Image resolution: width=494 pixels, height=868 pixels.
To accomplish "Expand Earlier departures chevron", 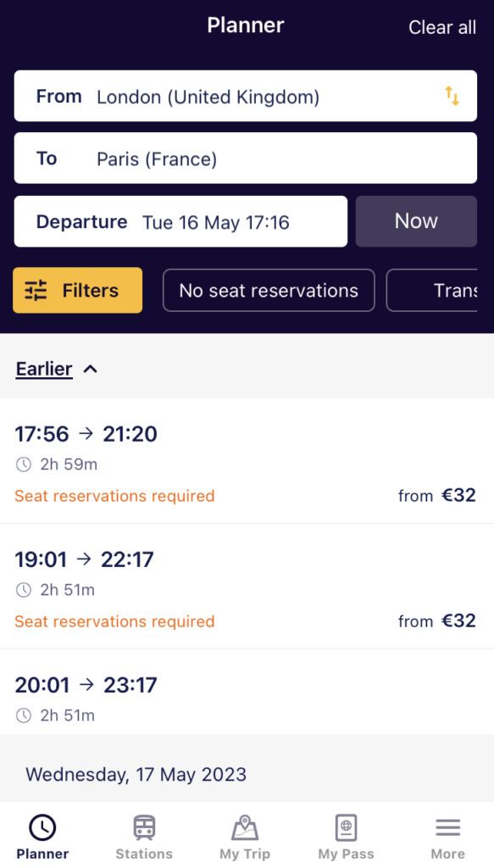I will 90,370.
